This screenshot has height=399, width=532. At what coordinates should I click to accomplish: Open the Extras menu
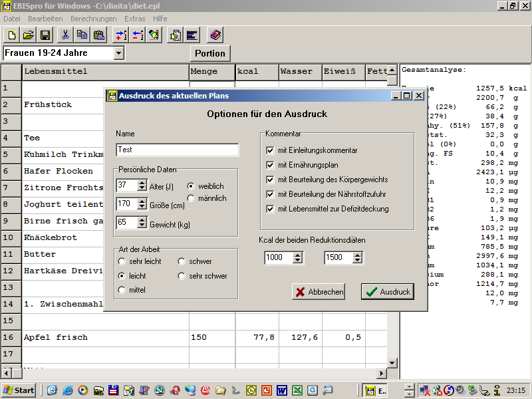coord(134,19)
